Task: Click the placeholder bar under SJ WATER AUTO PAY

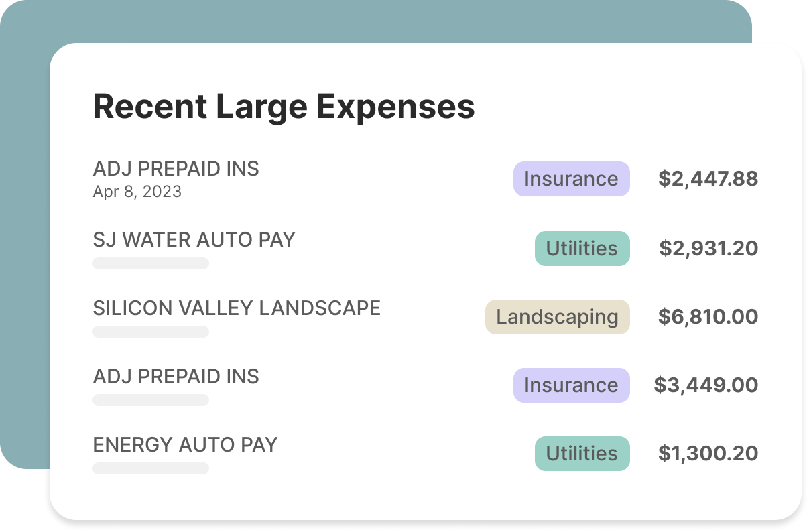Action: click(x=151, y=263)
